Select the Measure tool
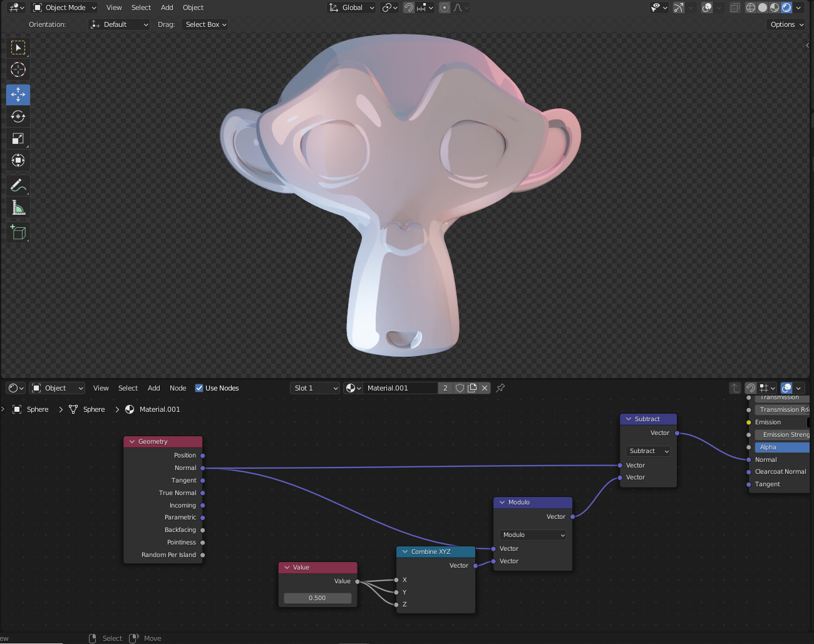Screen dimensions: 814x644 [x=18, y=207]
